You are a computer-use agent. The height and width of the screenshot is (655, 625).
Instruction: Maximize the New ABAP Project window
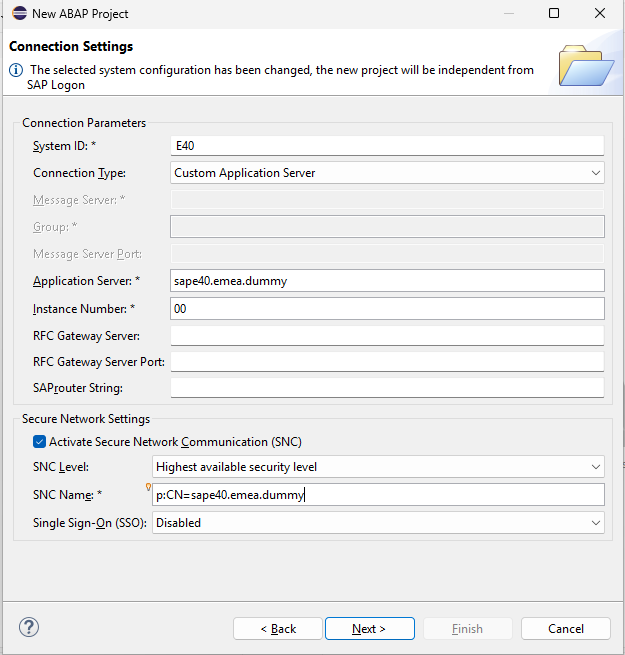(554, 13)
